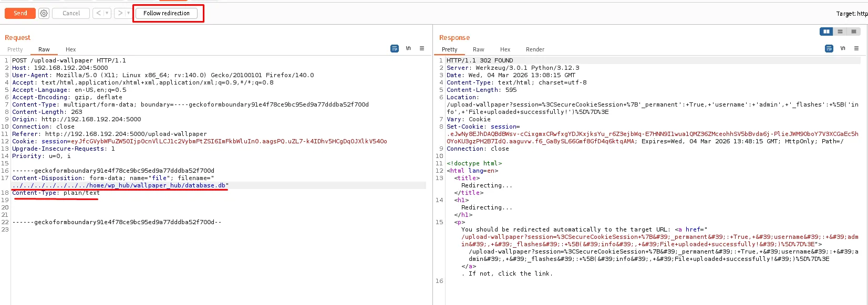Select top-bottom split layout icon

[x=840, y=31]
